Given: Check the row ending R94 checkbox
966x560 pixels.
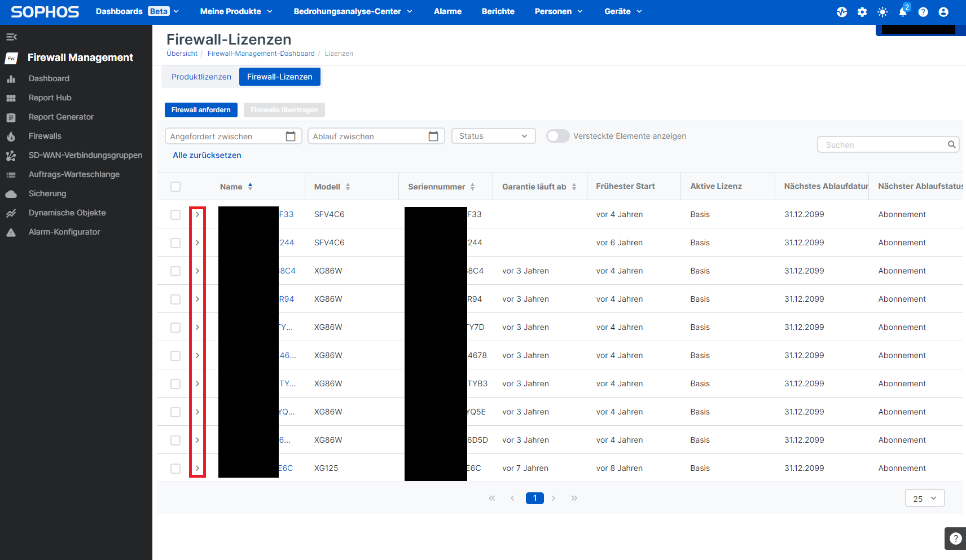Looking at the screenshot, I should [x=175, y=299].
